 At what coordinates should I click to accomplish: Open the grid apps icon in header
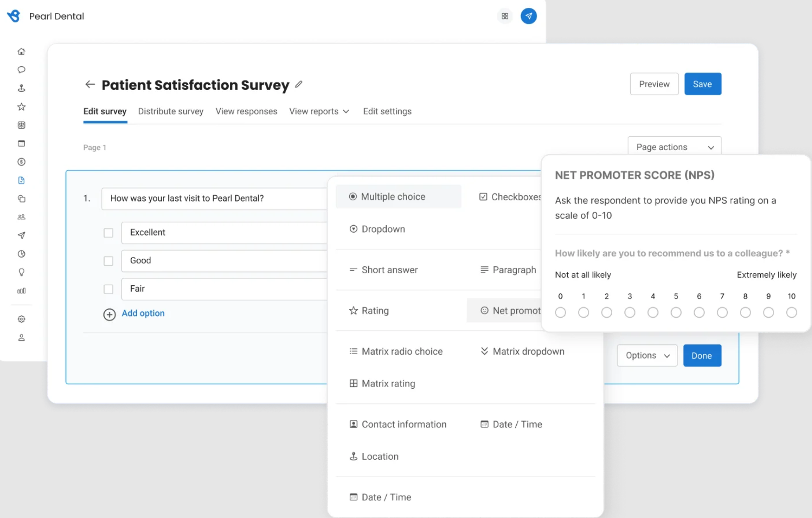click(x=505, y=16)
